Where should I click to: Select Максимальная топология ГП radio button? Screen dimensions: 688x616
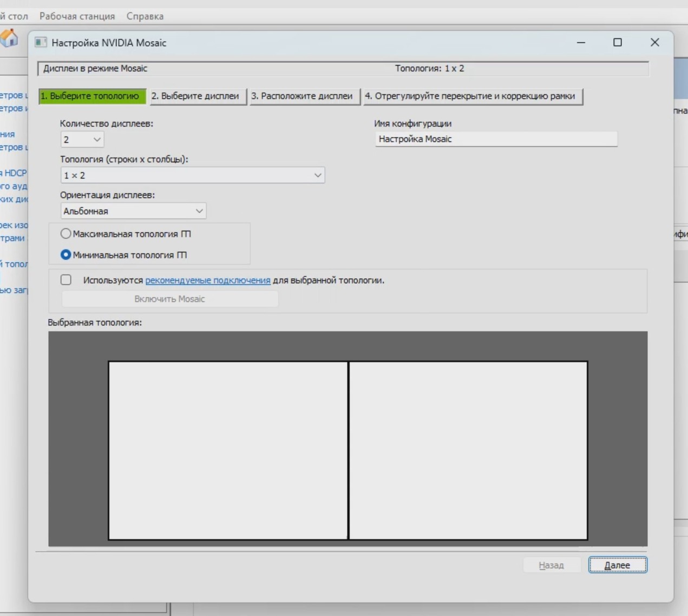(65, 234)
